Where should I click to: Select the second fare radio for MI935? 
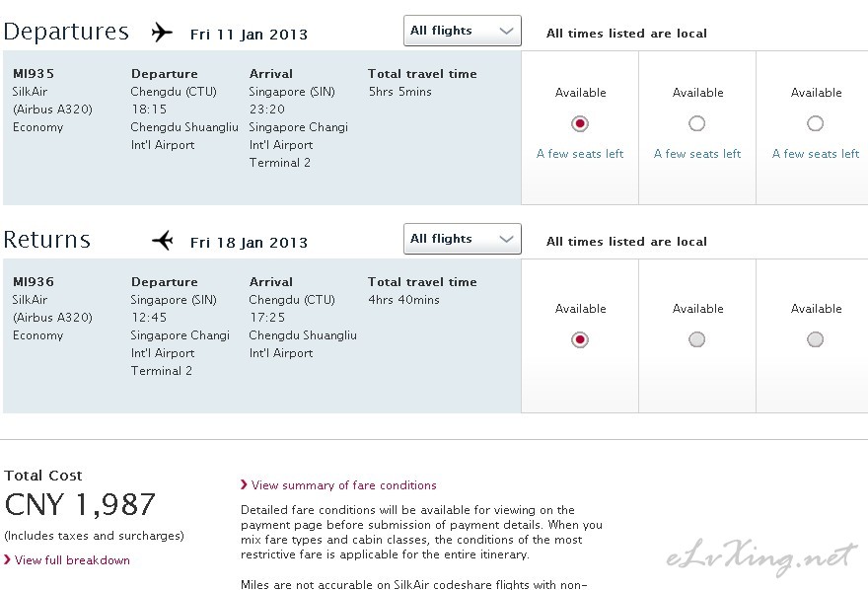[x=697, y=123]
